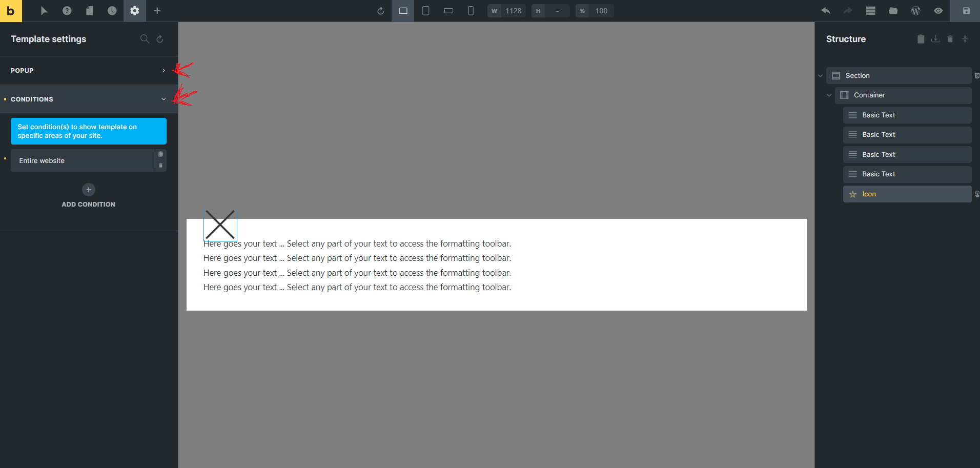
Task: Select the Icon element in Structure panel
Action: click(x=906, y=194)
